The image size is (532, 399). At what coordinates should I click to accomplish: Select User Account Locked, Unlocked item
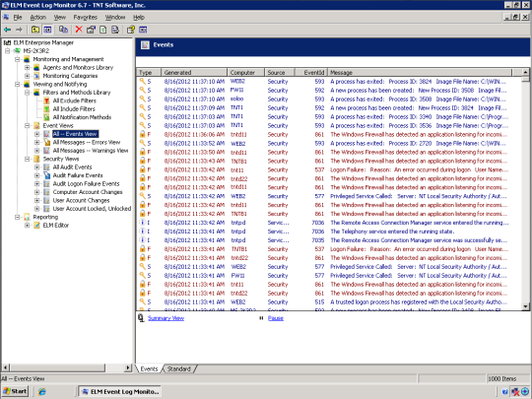tap(92, 209)
